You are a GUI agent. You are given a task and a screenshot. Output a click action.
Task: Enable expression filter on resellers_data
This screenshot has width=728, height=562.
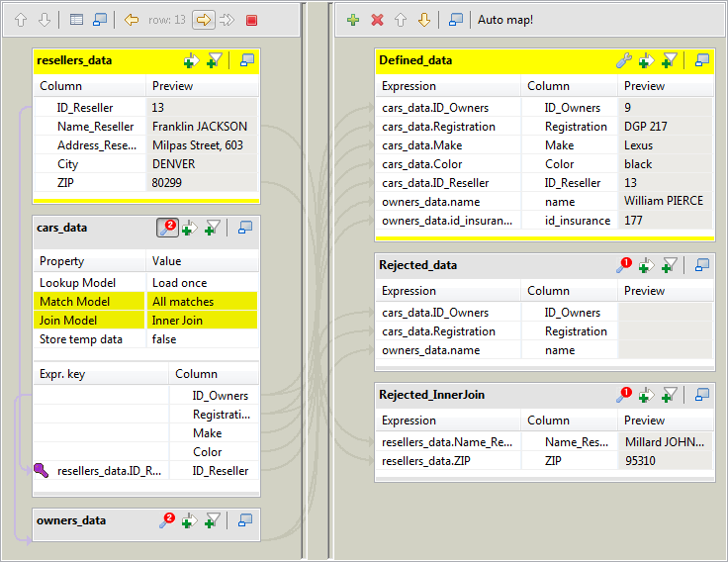coord(215,60)
